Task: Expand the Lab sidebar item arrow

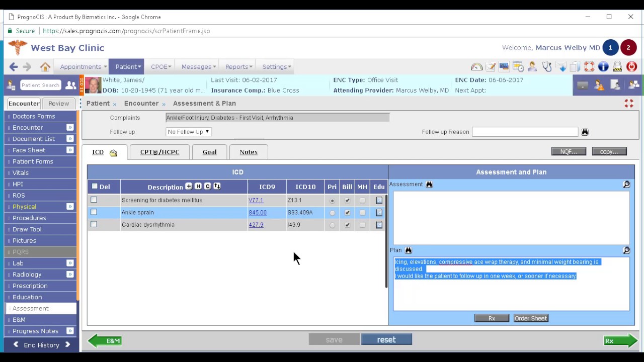Action: point(70,263)
